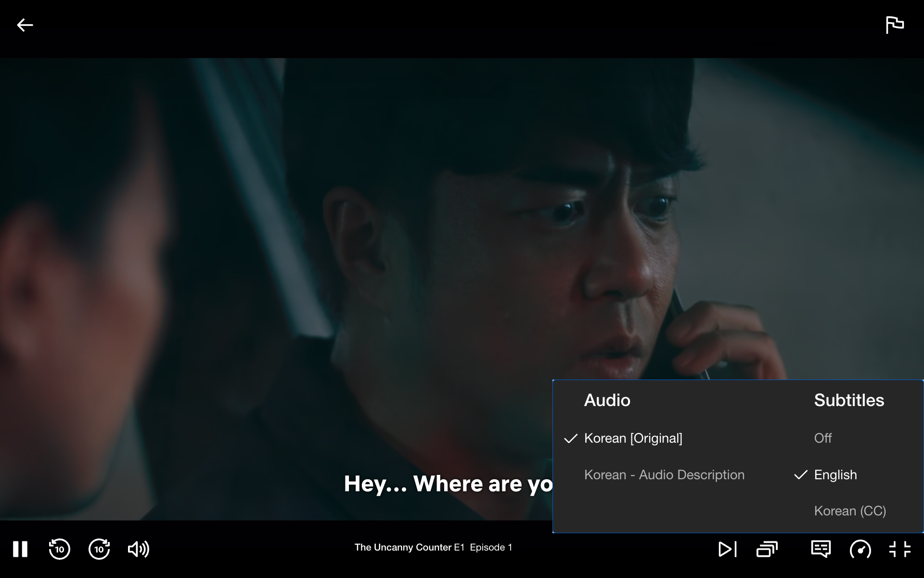
Task: Exit fullscreen mode
Action: (899, 549)
